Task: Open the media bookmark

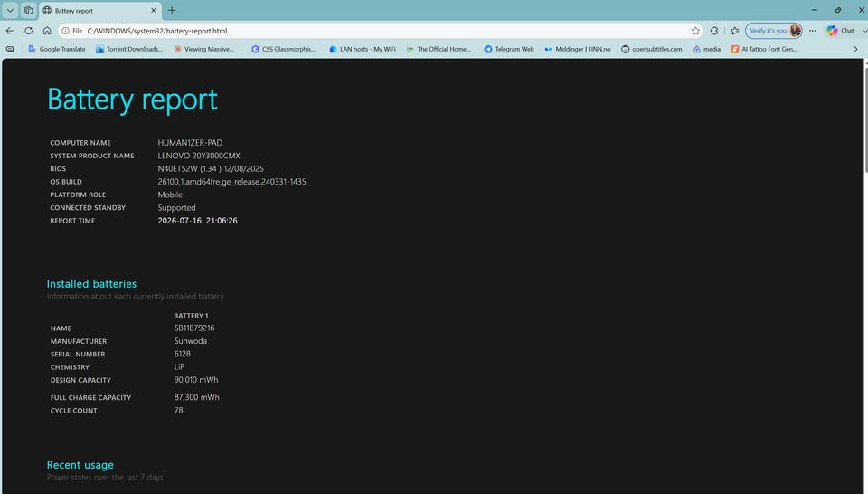Action: (706, 49)
